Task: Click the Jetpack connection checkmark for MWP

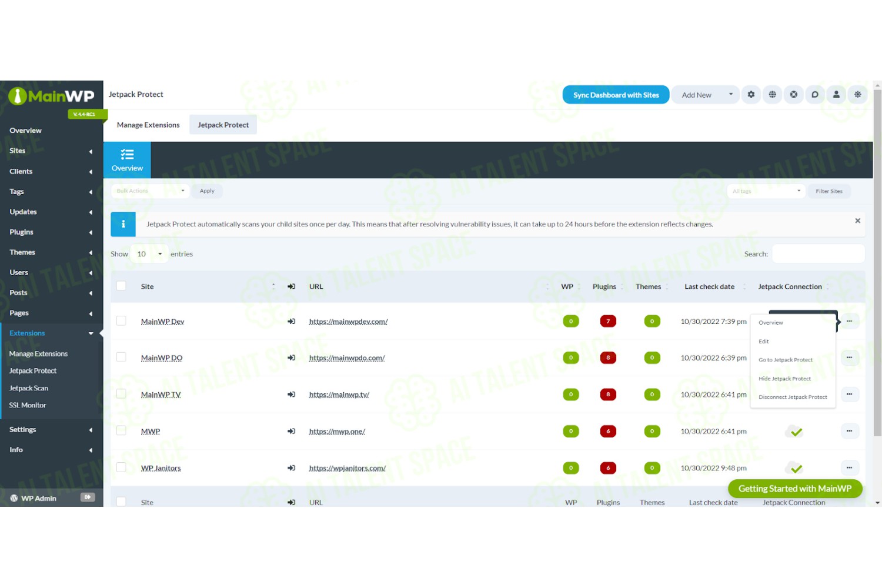Action: 794,432
